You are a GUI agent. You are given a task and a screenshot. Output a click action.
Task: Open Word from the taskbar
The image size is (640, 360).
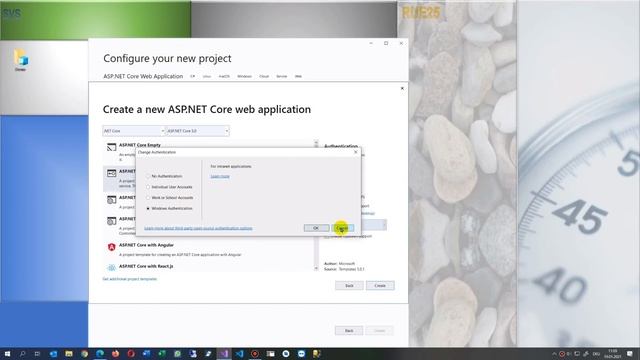pyautogui.click(x=147, y=354)
